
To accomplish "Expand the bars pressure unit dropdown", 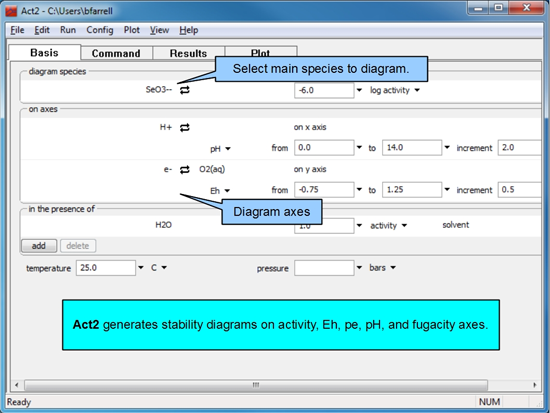I will [x=382, y=268].
